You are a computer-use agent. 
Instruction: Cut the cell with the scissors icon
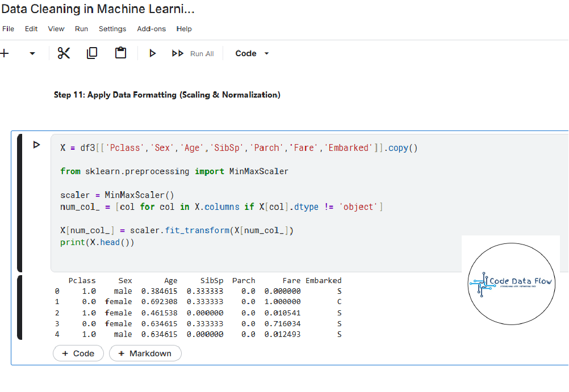click(x=64, y=53)
